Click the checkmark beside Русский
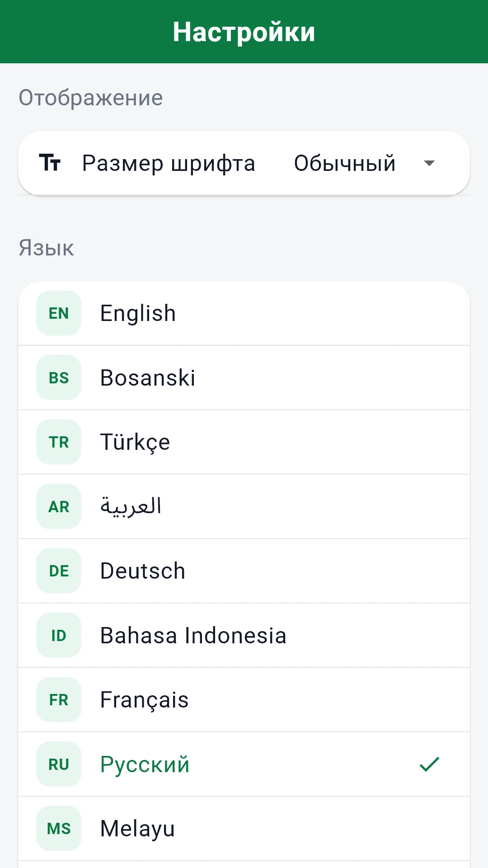This screenshot has width=488, height=868. click(429, 764)
